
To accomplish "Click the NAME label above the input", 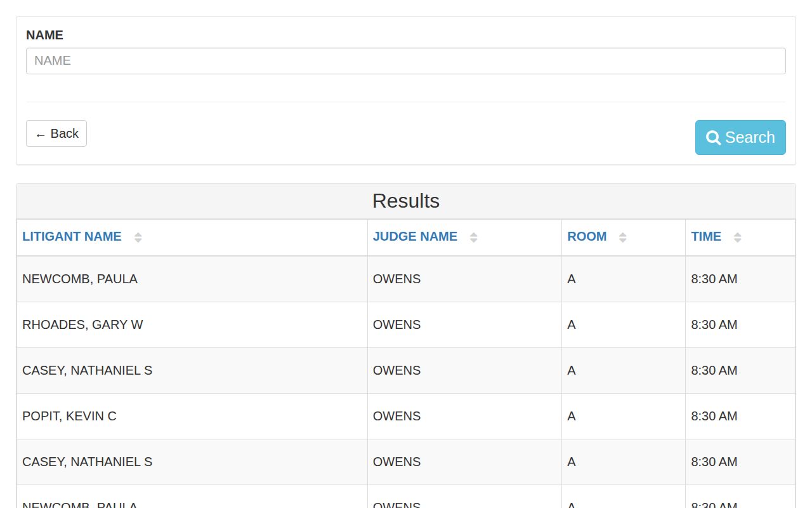I will coord(44,35).
